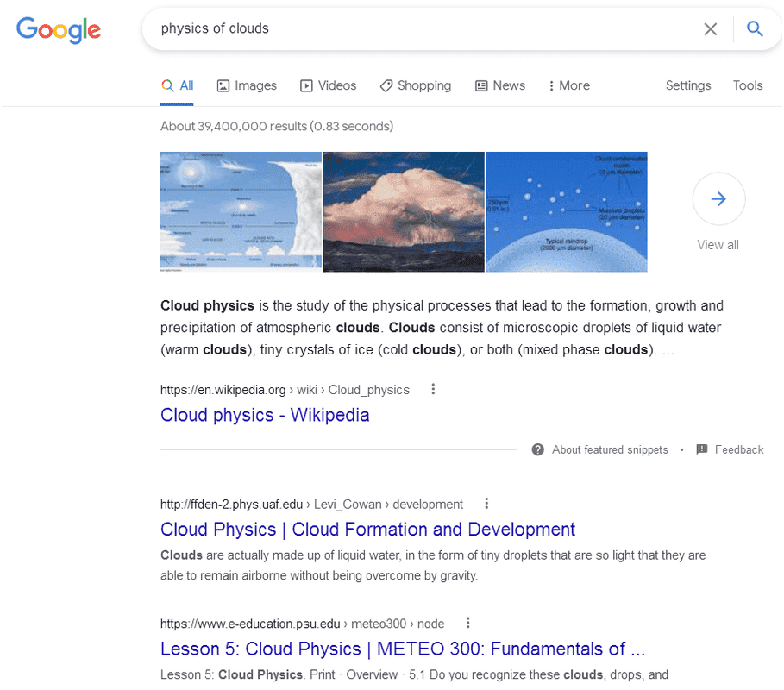Open search Settings
The width and height of the screenshot is (784, 690).
tap(688, 85)
